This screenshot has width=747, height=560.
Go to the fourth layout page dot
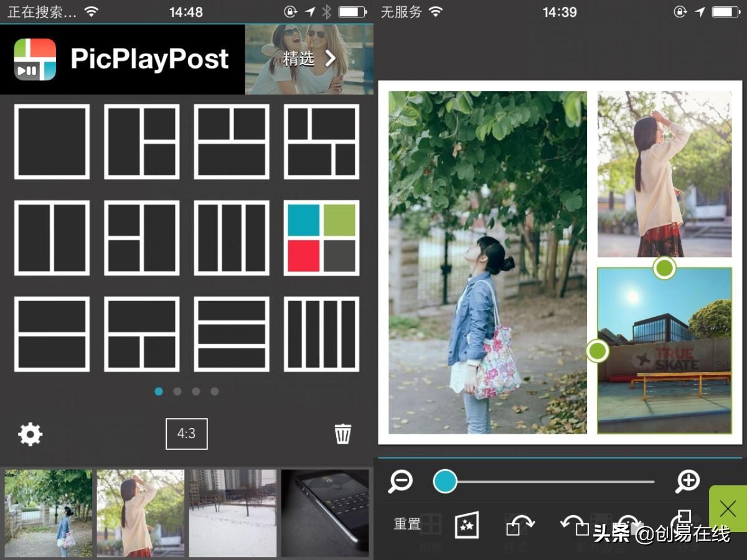click(215, 391)
